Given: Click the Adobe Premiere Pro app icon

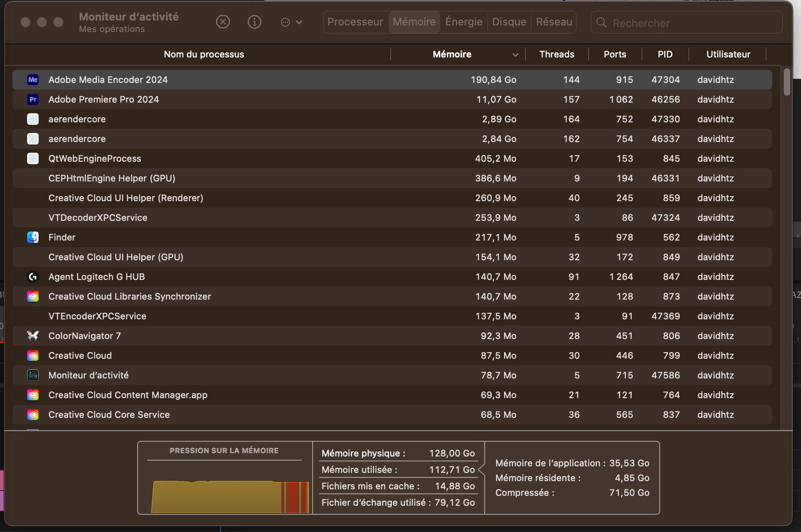Looking at the screenshot, I should coord(33,99).
